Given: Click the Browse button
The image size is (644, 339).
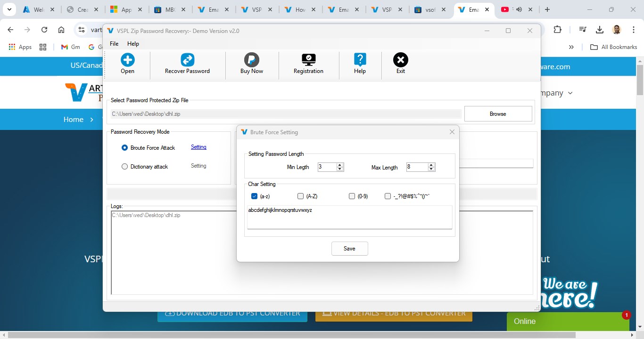Looking at the screenshot, I should click(498, 113).
